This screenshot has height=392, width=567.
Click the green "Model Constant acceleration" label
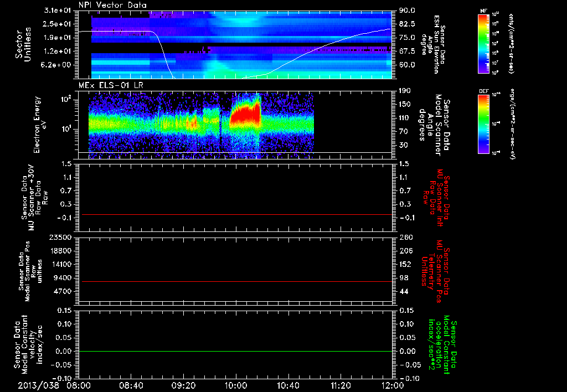[x=442, y=344]
